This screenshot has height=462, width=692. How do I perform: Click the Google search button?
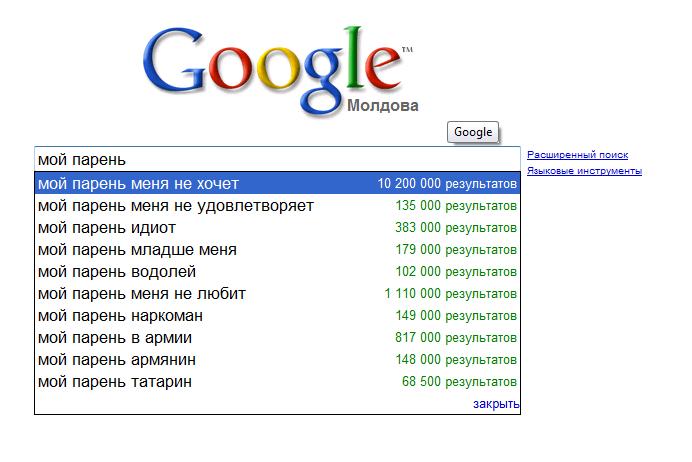click(x=473, y=132)
